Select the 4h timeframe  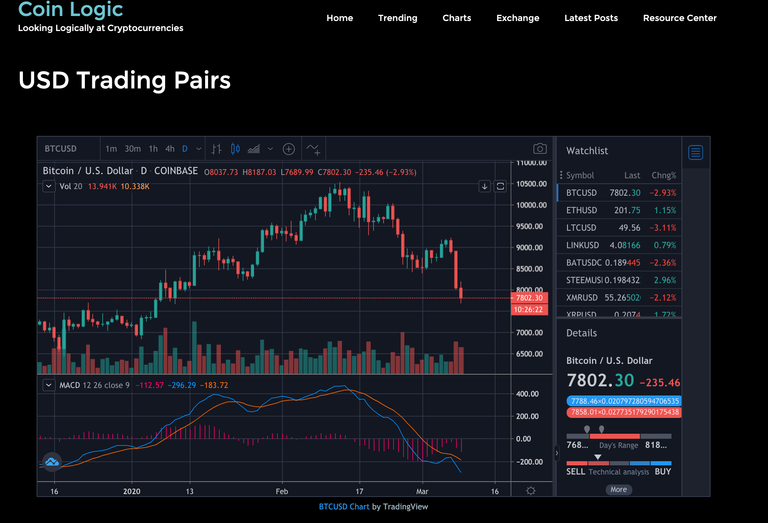tap(170, 149)
